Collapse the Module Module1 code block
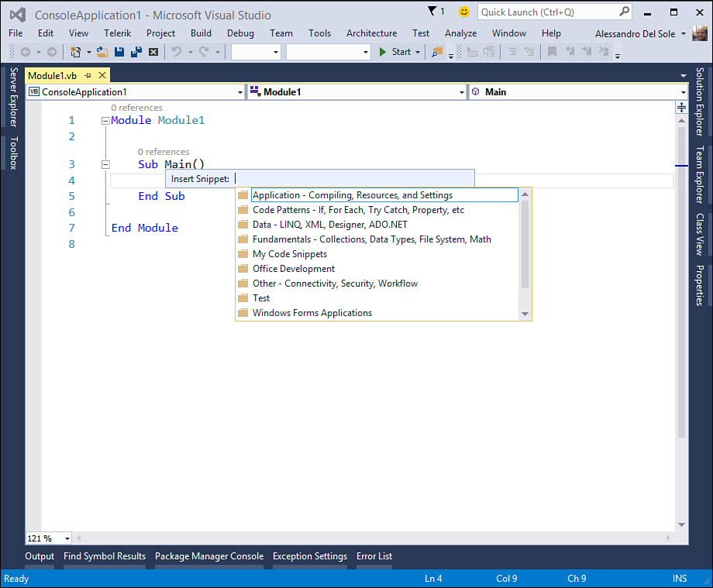Viewport: 713px width, 588px height. (x=105, y=121)
